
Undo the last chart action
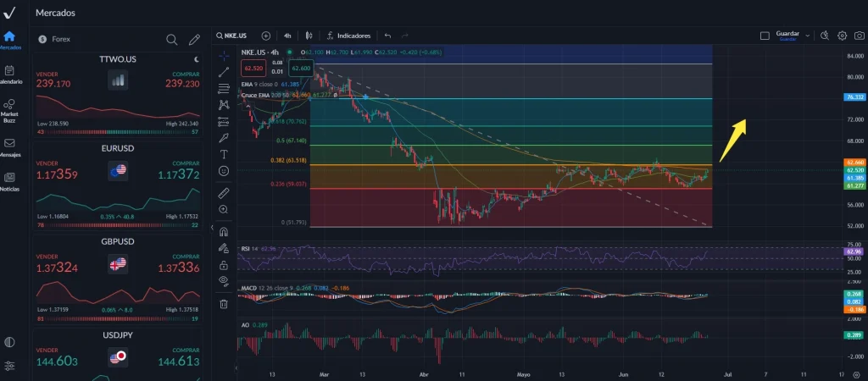pos(387,36)
